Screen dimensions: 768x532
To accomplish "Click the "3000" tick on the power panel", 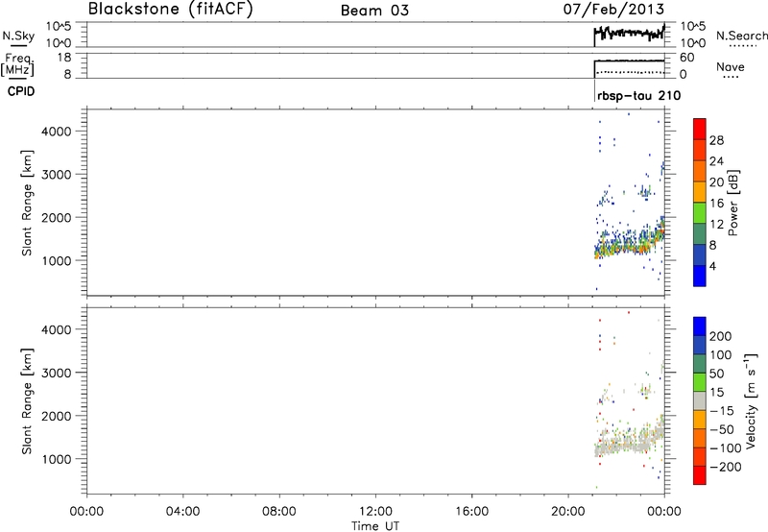I will (57, 175).
